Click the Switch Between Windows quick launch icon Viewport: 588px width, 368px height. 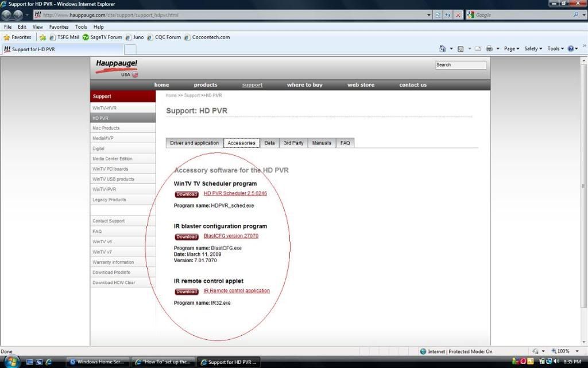[x=39, y=362]
